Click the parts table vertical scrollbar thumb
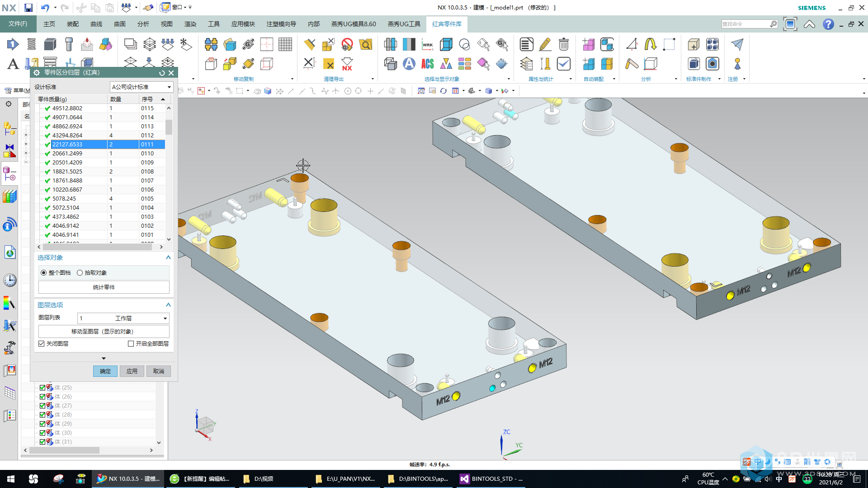Image resolution: width=868 pixels, height=488 pixels. tap(169, 127)
